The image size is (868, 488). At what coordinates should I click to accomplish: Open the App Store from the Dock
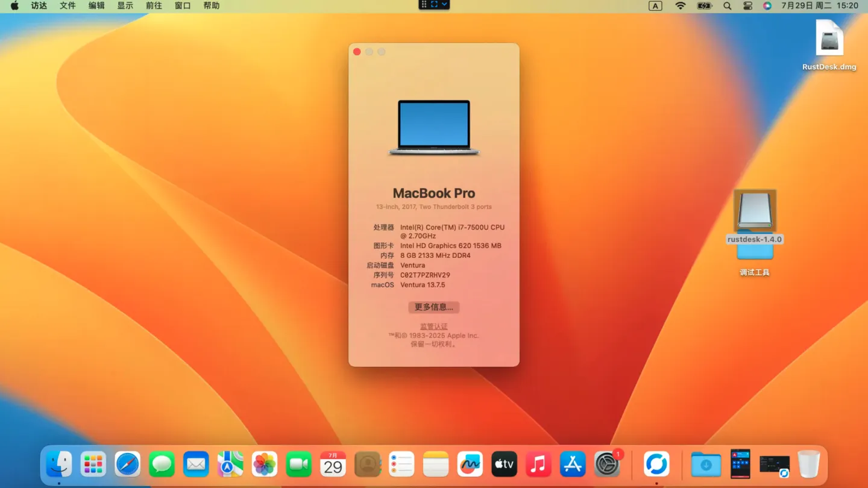pos(572,464)
